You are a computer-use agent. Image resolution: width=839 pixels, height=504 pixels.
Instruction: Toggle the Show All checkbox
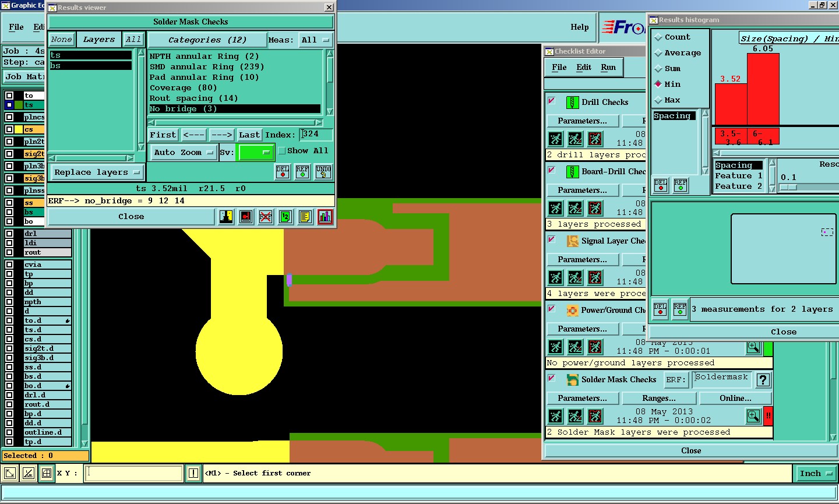coord(282,151)
